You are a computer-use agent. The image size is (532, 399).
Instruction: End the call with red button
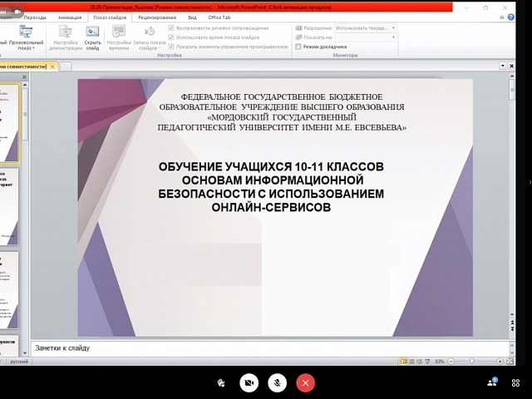[306, 382]
